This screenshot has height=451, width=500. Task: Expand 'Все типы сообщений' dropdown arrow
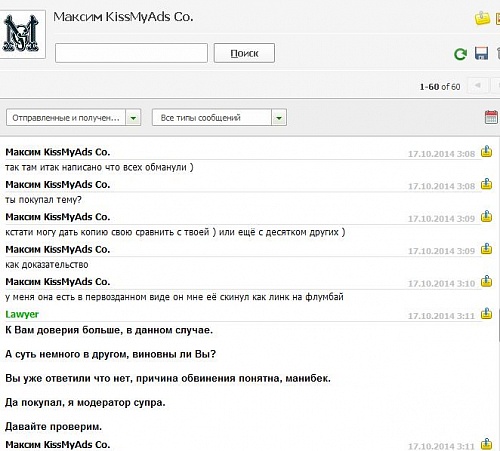(x=279, y=118)
